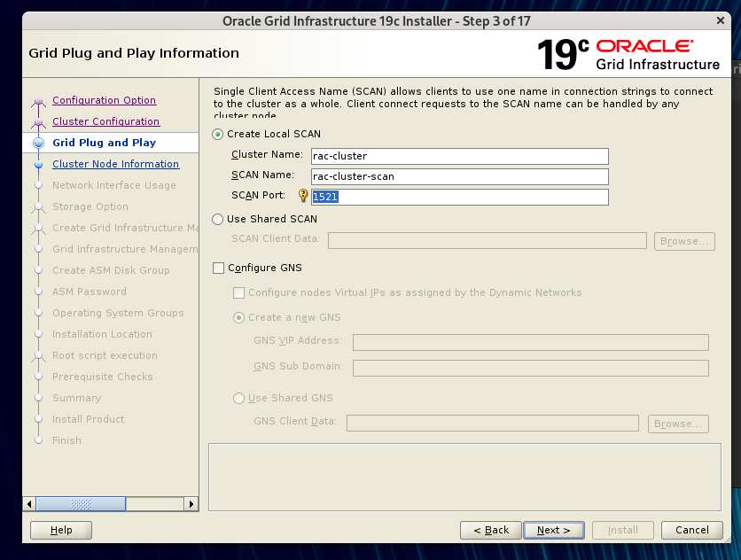Go back with the Back button
The width and height of the screenshot is (741, 560).
click(491, 530)
